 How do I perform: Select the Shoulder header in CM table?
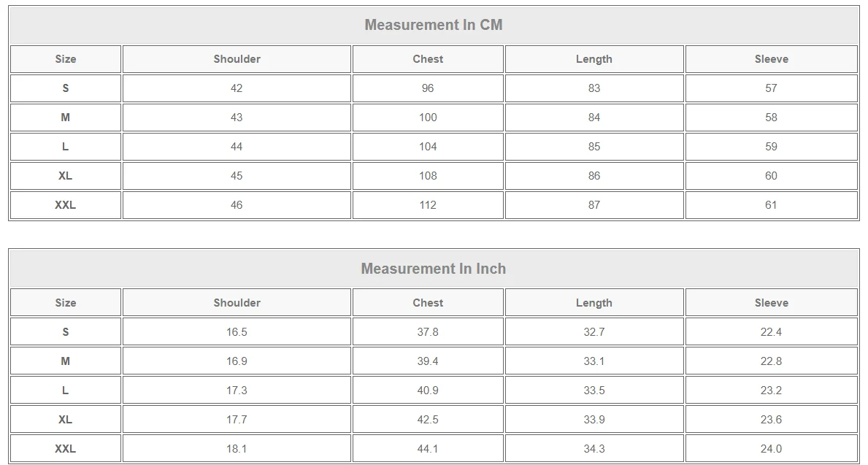coord(237,59)
